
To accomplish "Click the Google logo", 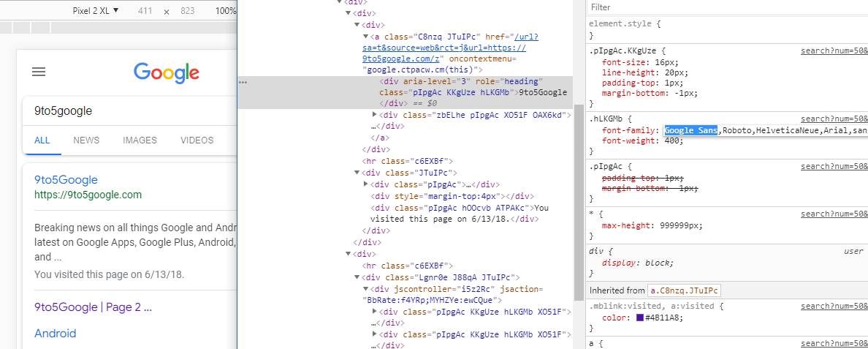I will tap(166, 72).
